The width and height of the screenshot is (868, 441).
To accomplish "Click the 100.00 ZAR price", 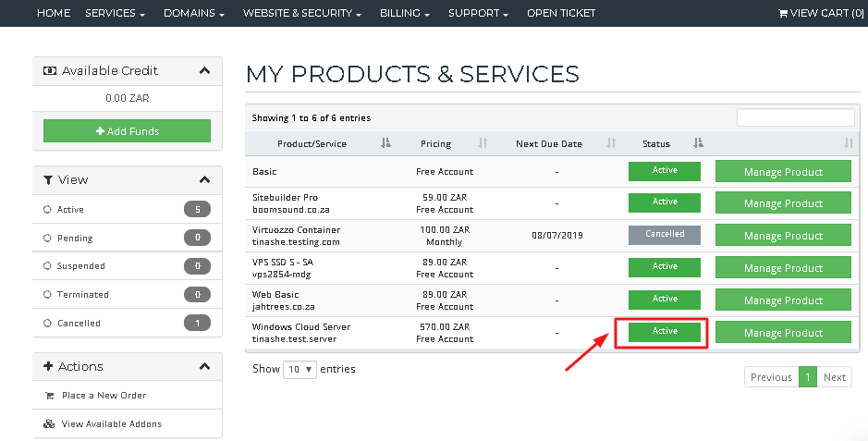I will point(445,229).
